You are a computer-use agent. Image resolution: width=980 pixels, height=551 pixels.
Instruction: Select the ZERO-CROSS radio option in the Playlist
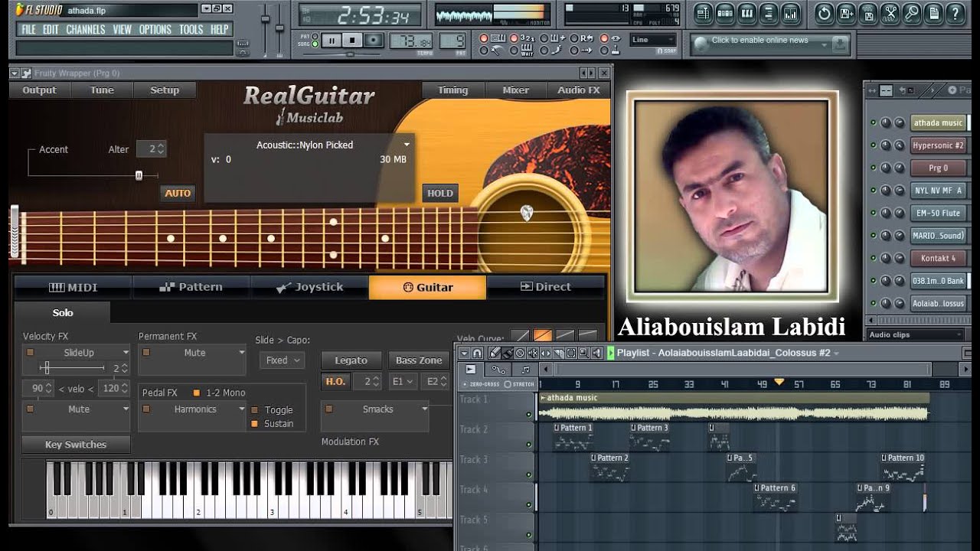[x=465, y=384]
